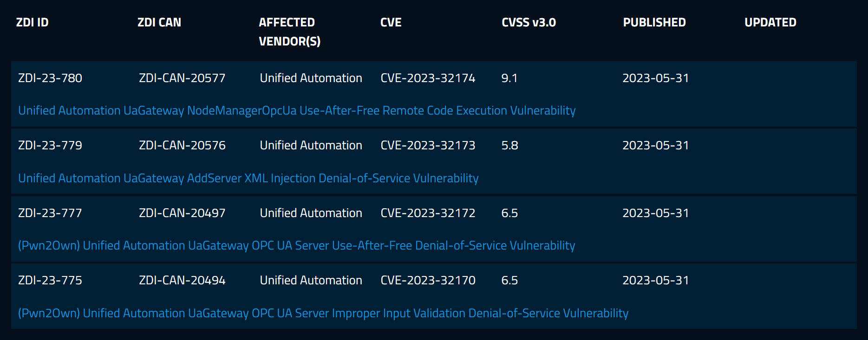Viewport: 868px width, 340px height.
Task: Sort by the ZDI CAN column header
Action: click(x=159, y=22)
